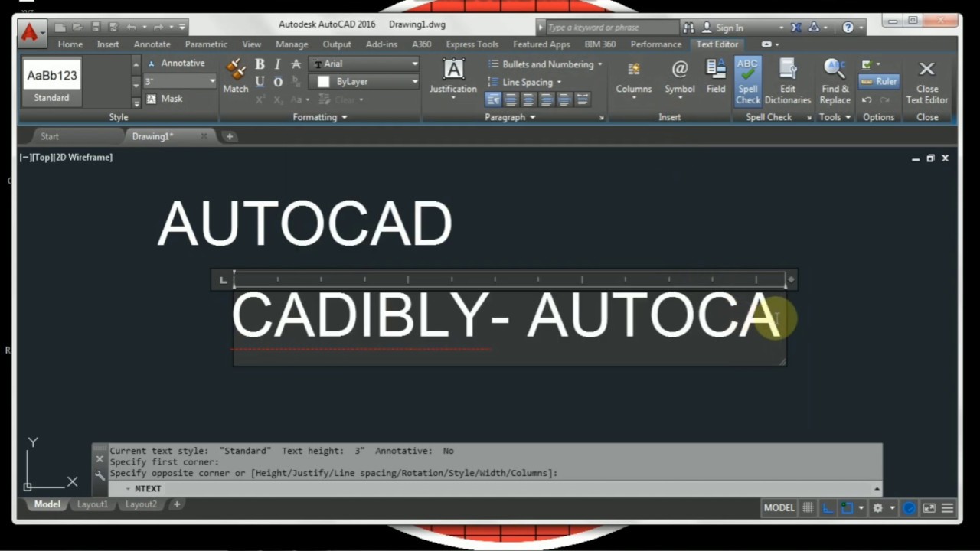980x551 pixels.
Task: Click the Sign In button
Action: (724, 28)
